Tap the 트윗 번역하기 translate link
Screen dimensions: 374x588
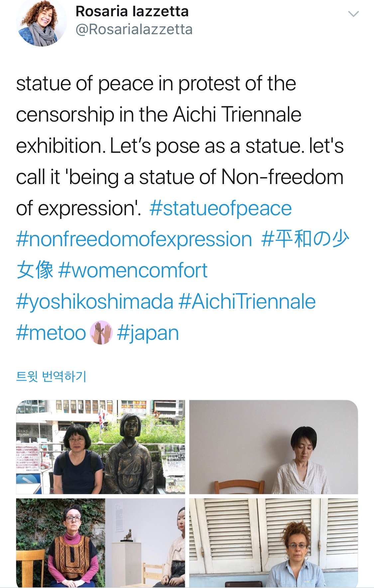(51, 376)
